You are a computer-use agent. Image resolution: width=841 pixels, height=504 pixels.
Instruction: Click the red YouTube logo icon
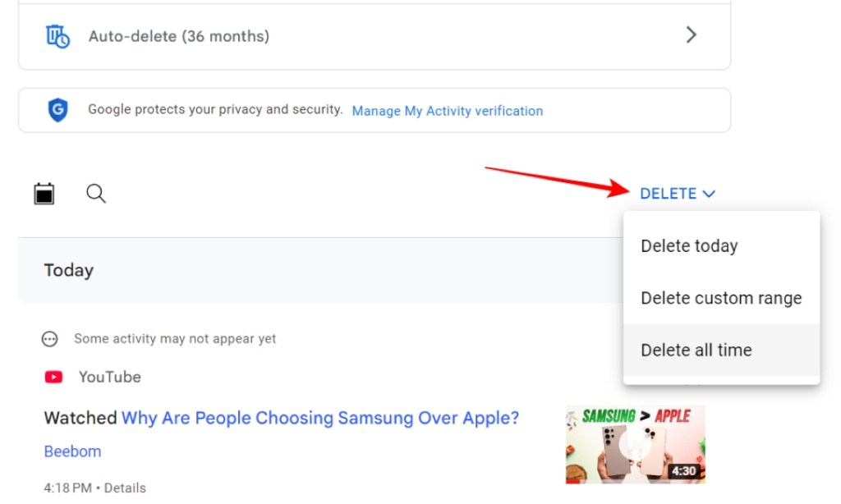[x=53, y=377]
